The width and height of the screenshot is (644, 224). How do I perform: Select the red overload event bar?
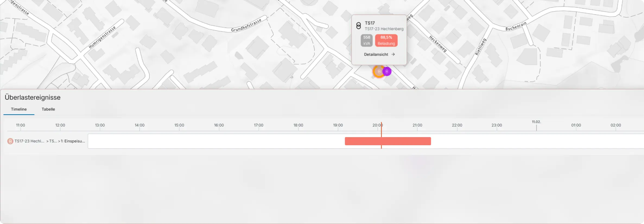388,141
